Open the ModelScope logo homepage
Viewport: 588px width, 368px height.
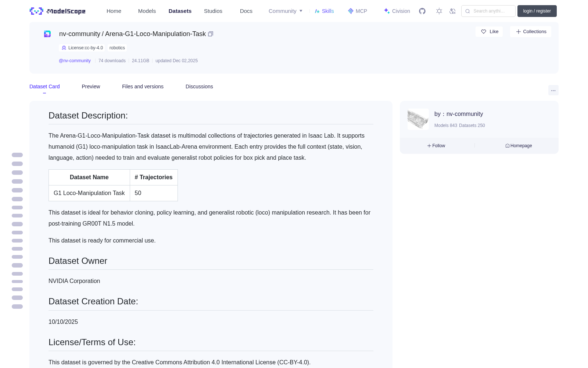(57, 11)
